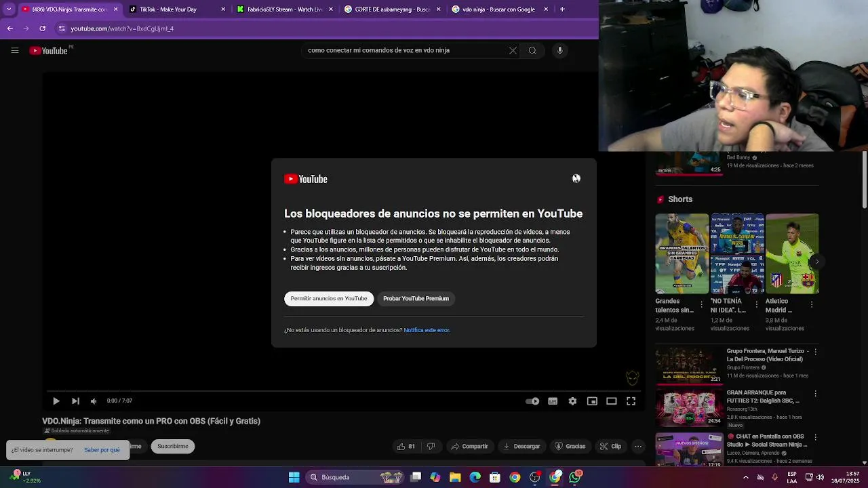This screenshot has width=868, height=488.
Task: Show next Shorts with the arrow
Action: click(x=816, y=262)
